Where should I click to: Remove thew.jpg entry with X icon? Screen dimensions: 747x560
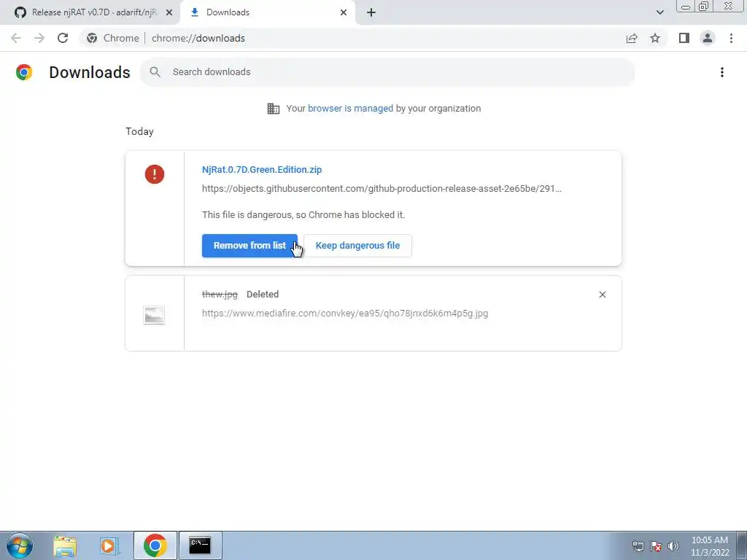pyautogui.click(x=602, y=295)
